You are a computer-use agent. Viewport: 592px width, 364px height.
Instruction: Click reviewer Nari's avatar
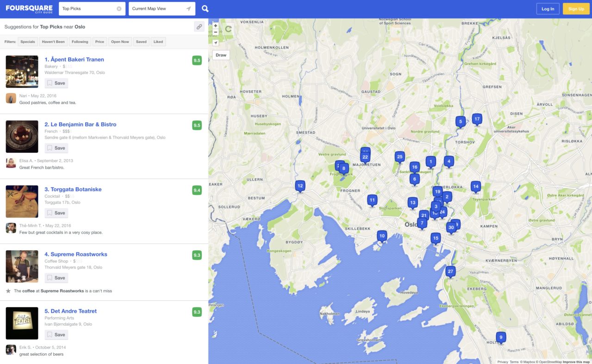pyautogui.click(x=11, y=98)
